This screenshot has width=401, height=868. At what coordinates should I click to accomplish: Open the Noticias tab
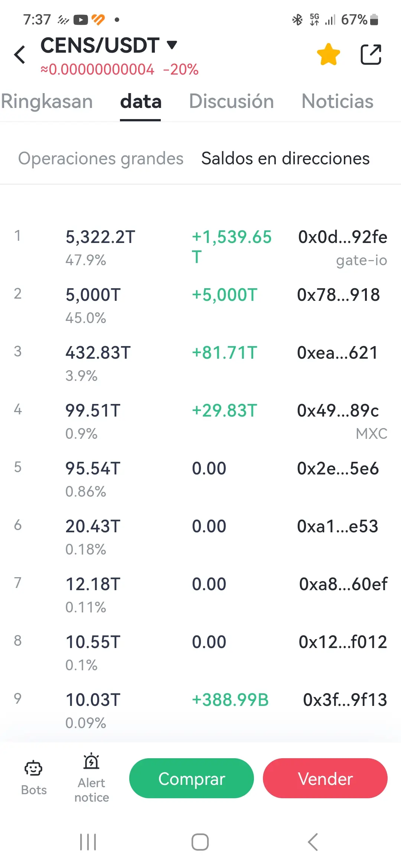[337, 101]
